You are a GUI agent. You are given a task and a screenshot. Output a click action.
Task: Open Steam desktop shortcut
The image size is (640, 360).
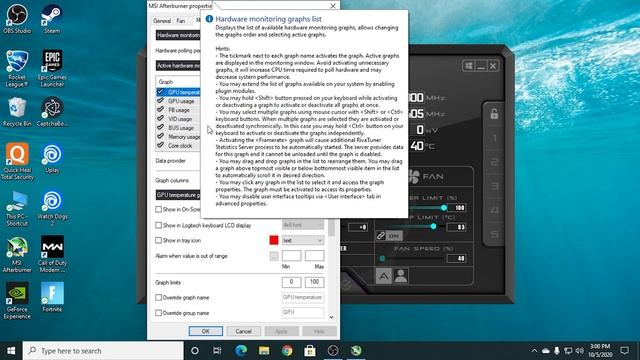point(52,19)
